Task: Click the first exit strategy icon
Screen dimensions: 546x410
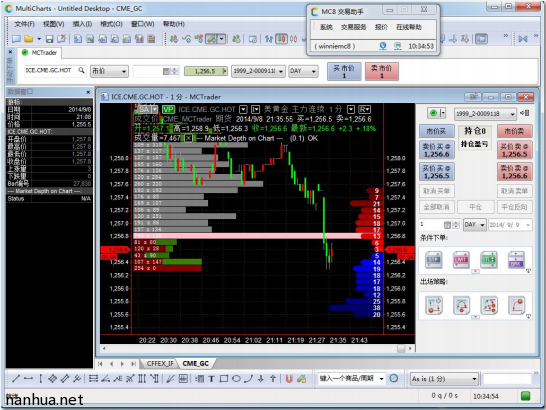Action: pos(434,306)
